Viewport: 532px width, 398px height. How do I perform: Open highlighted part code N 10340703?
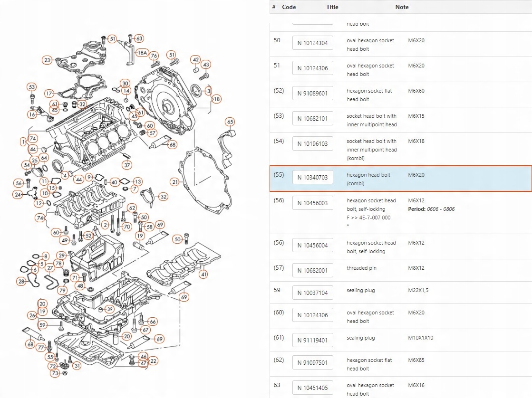(312, 177)
